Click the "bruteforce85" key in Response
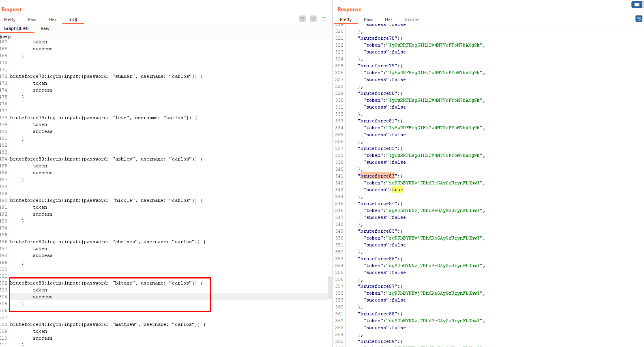 tap(378, 231)
